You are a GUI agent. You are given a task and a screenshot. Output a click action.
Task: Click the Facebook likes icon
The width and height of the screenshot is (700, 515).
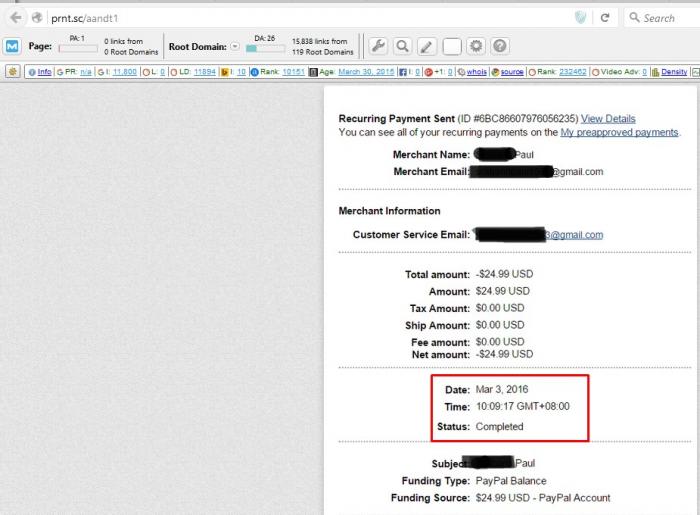(403, 72)
